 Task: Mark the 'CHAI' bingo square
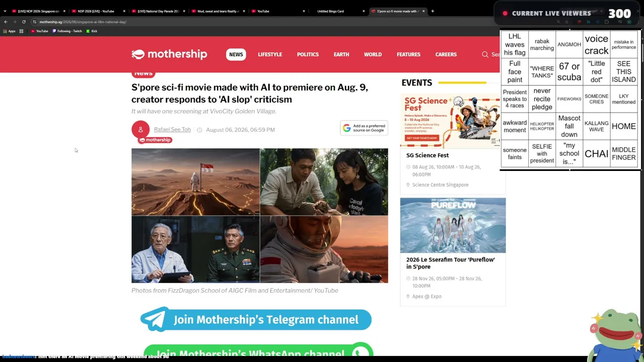tap(597, 153)
